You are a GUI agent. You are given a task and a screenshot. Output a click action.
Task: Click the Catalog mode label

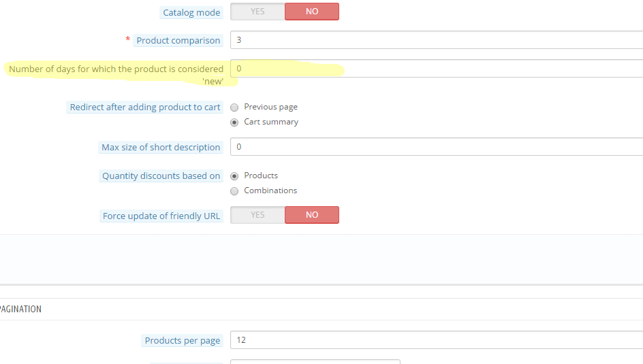(x=191, y=13)
